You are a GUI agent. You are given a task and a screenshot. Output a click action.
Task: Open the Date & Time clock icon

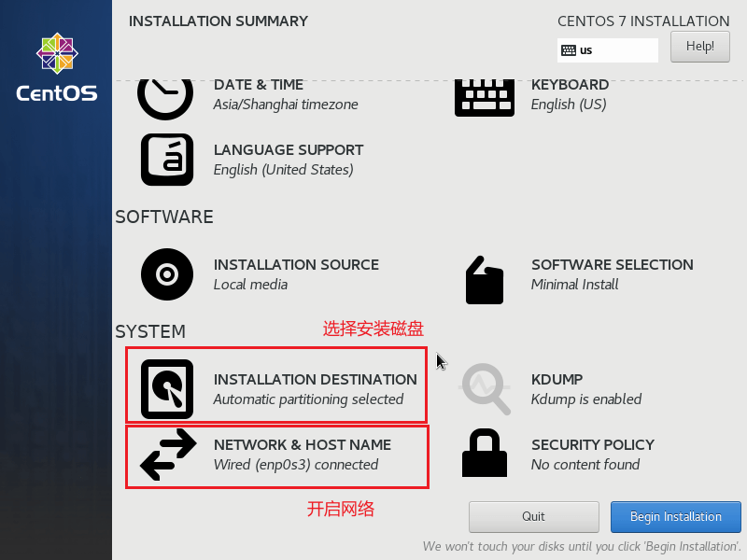(165, 99)
